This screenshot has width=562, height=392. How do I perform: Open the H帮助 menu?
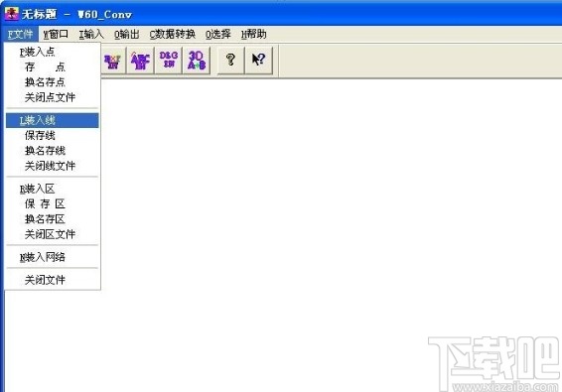[x=254, y=35]
